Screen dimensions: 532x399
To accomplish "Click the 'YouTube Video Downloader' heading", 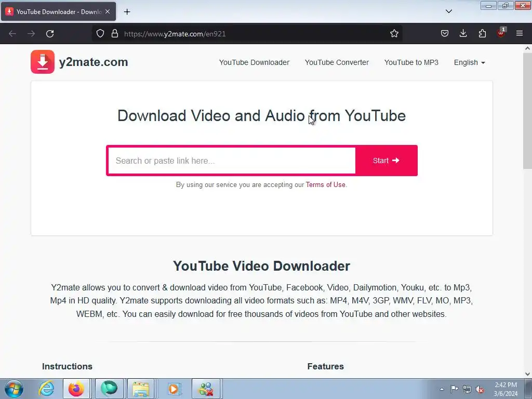I will [x=262, y=266].
